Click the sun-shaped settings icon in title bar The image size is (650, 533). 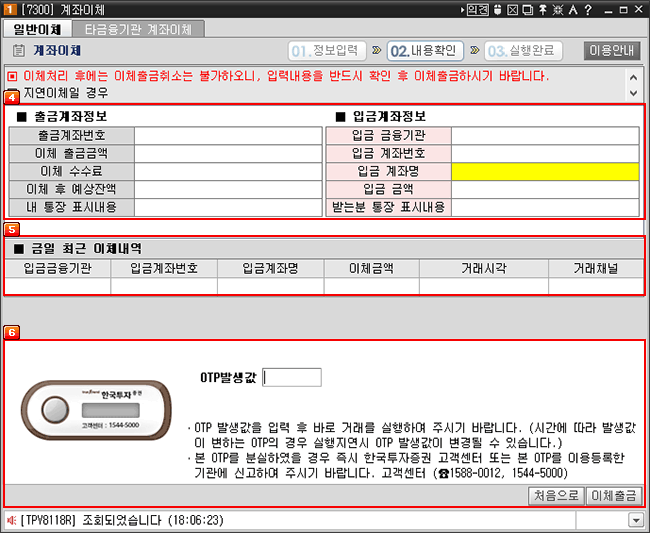click(x=556, y=10)
